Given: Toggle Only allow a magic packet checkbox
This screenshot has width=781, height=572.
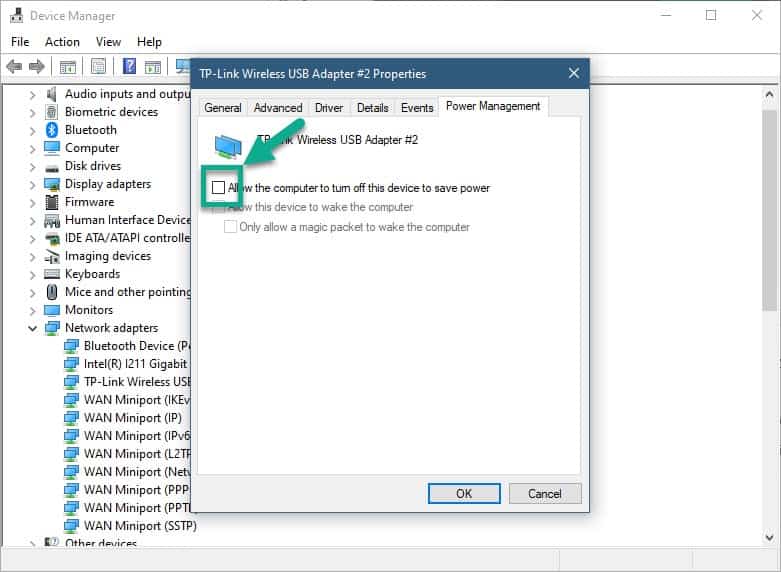Looking at the screenshot, I should 230,227.
